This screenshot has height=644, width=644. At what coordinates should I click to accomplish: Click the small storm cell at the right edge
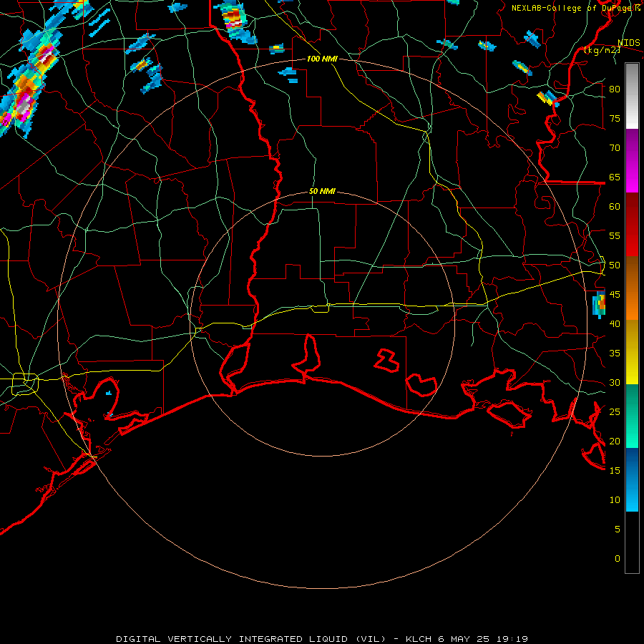(x=599, y=304)
